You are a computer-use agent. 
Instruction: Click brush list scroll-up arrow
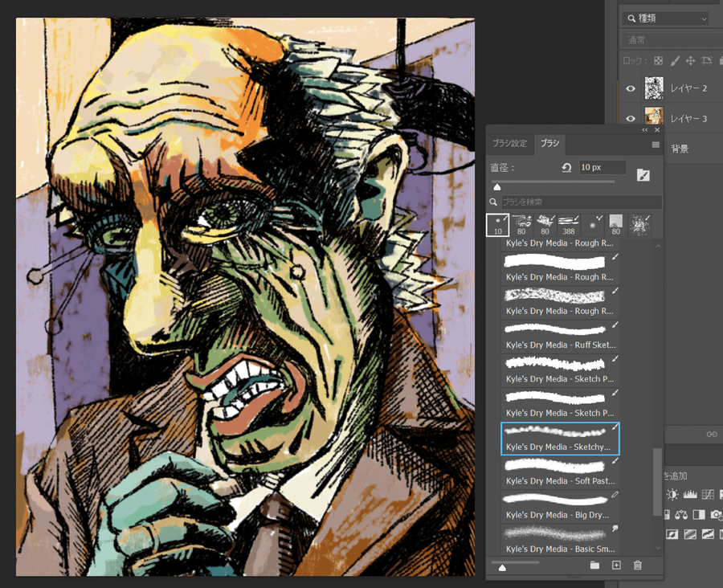tap(658, 247)
